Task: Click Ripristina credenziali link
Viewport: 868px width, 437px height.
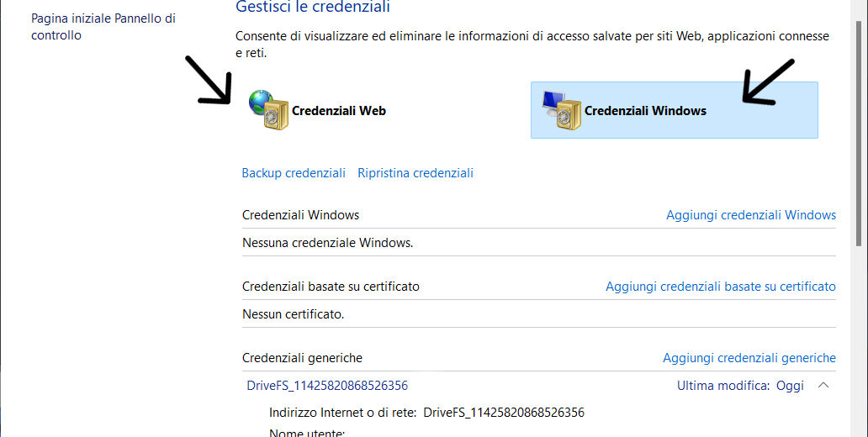Action: (x=415, y=173)
